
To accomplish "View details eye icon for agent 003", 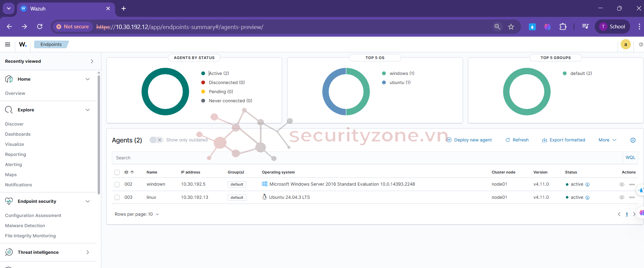I will [x=622, y=197].
